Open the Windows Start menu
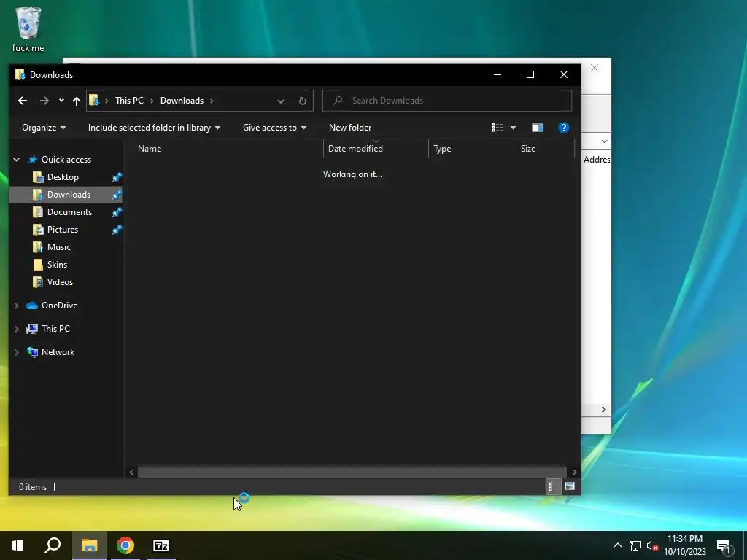 (x=18, y=545)
